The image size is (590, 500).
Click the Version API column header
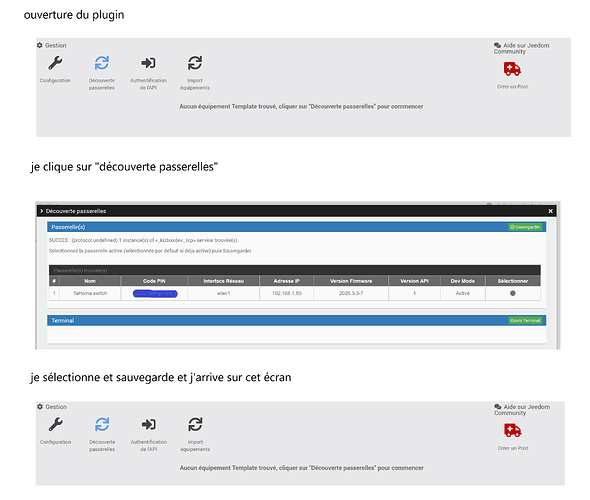pyautogui.click(x=414, y=281)
